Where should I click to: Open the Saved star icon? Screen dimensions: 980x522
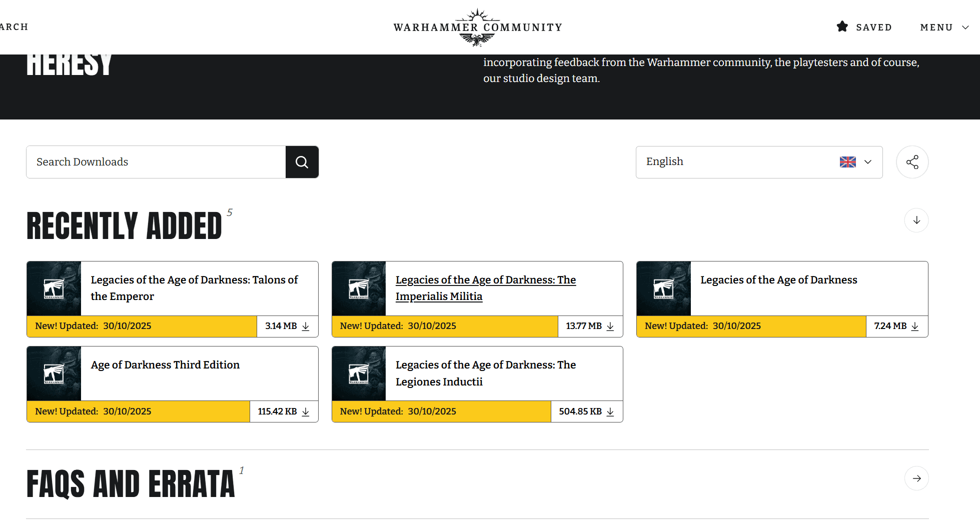pyautogui.click(x=842, y=27)
